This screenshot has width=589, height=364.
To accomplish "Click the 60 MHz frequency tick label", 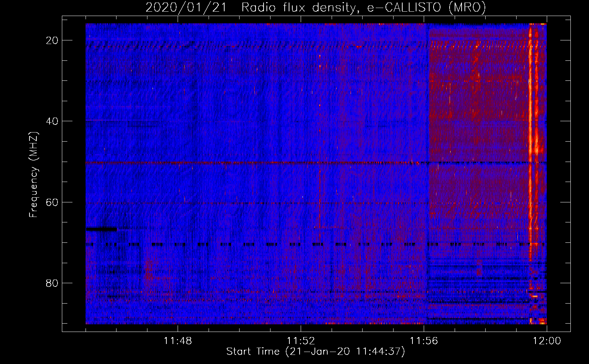I will point(52,202).
